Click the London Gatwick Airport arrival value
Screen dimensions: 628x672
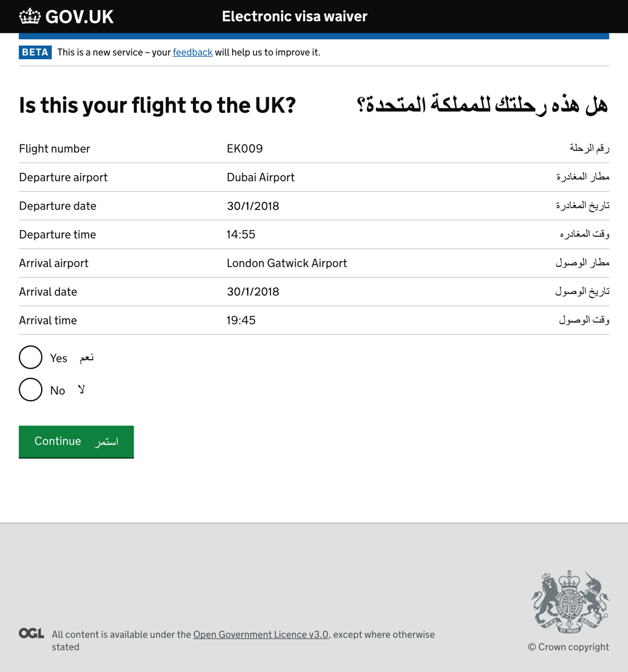coord(287,263)
